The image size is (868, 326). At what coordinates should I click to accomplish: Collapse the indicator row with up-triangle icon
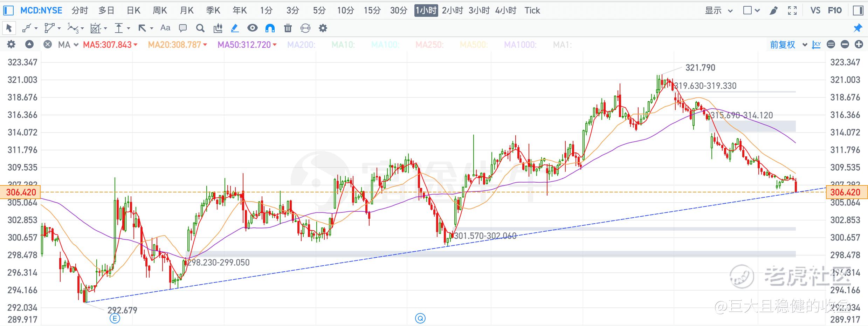click(29, 45)
